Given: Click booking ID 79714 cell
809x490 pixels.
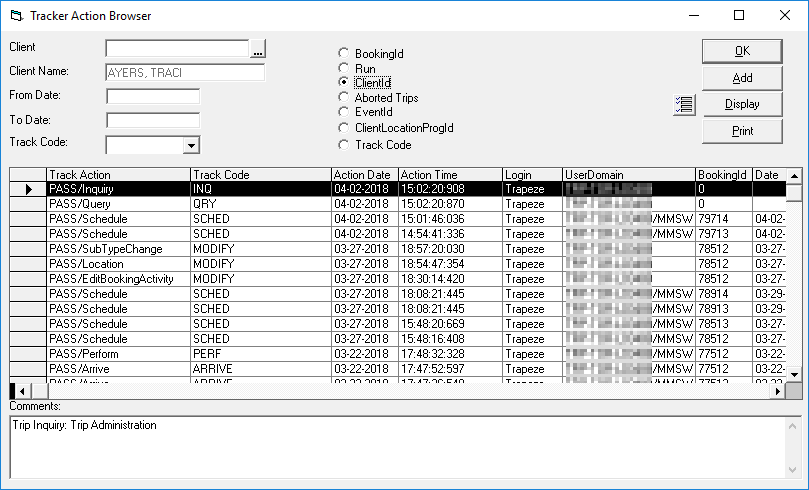Looking at the screenshot, I should tap(724, 219).
